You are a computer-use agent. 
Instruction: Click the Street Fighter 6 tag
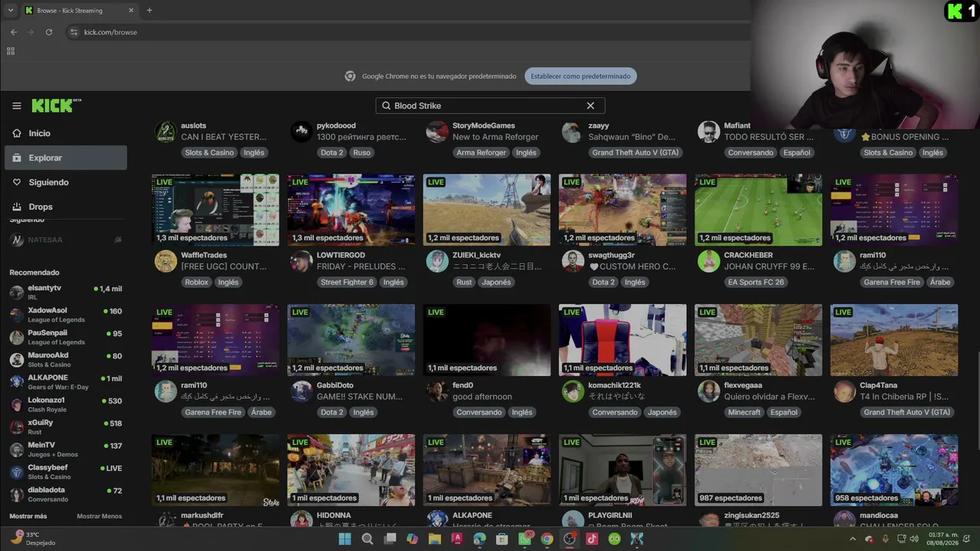tap(347, 282)
